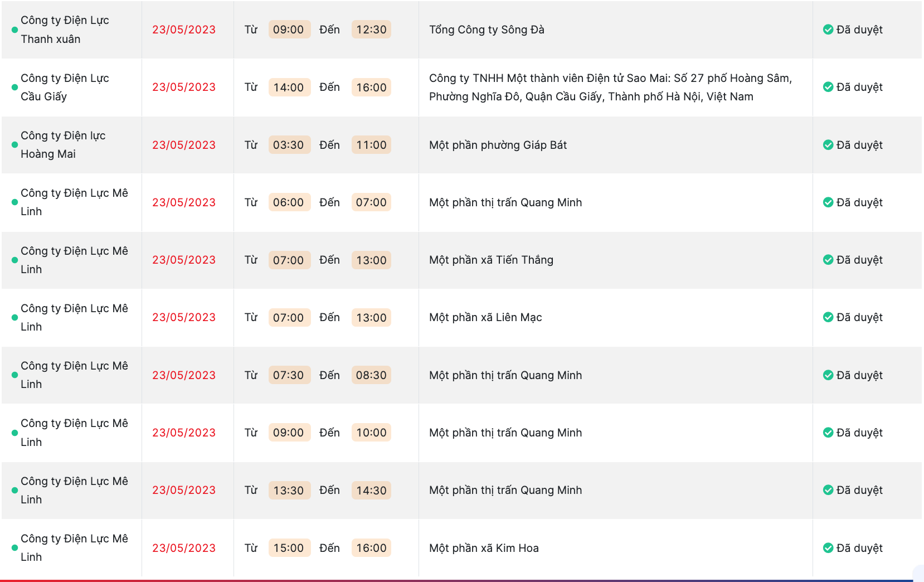The width and height of the screenshot is (924, 582).
Task: Click the check icon in the Liên Mạc row
Action: [x=828, y=317]
